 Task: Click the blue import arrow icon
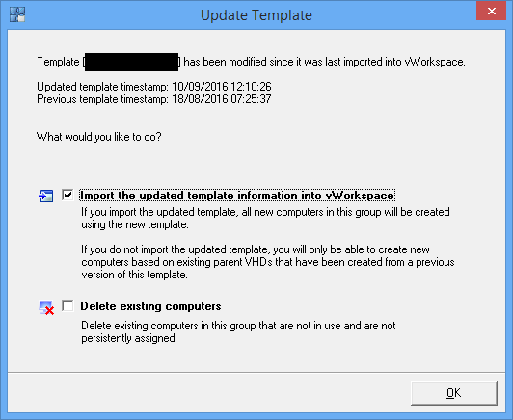(46, 196)
